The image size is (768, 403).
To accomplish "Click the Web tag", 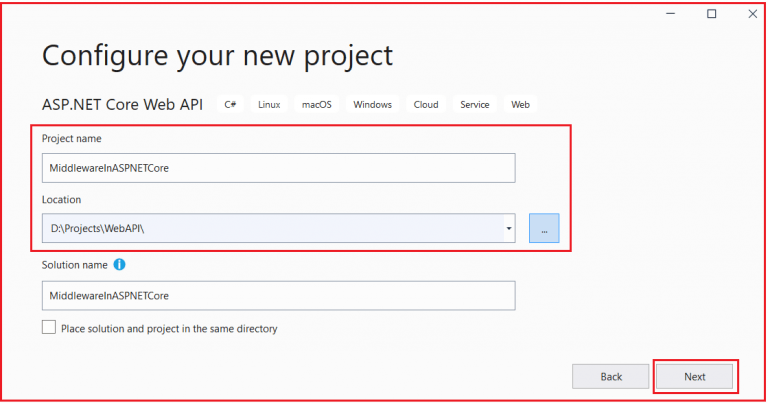I will pos(520,104).
